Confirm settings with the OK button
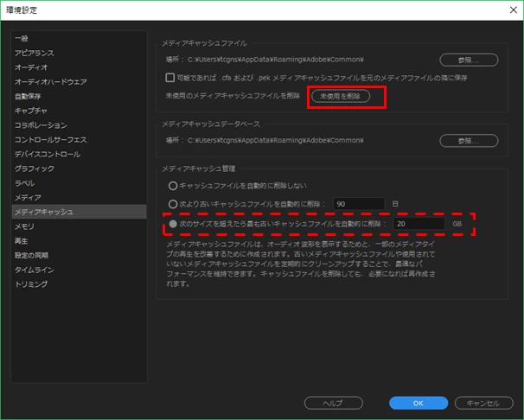This screenshot has width=524, height=420. [x=419, y=403]
